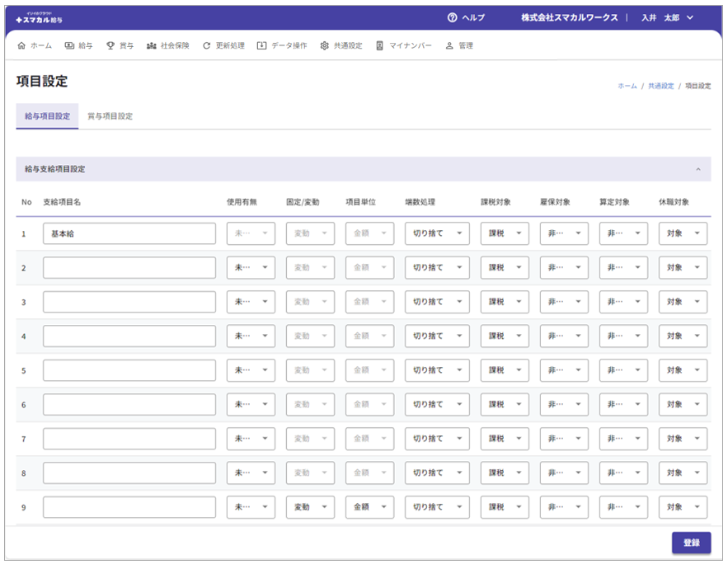Open the ホーム navigation item
Viewport: 728px width, 569px height.
tap(35, 46)
